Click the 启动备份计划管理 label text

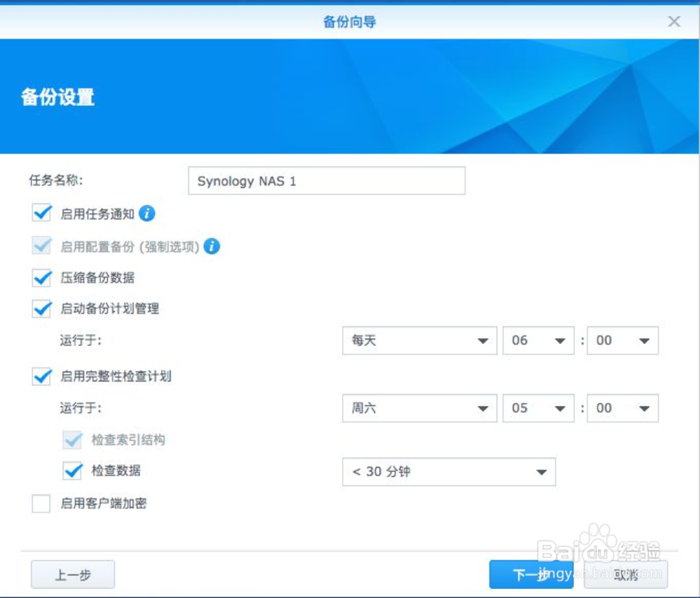tap(110, 309)
